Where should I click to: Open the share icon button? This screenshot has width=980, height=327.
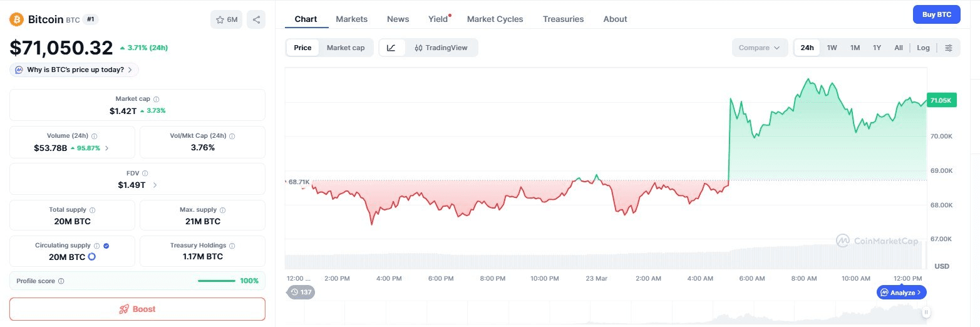pyautogui.click(x=256, y=19)
